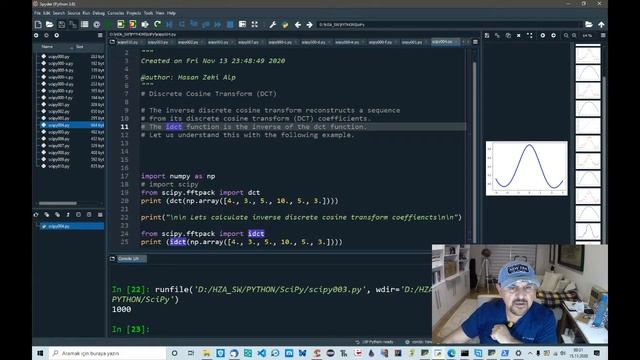Open the Search menu
This screenshot has height=360, width=640.
click(x=59, y=13)
